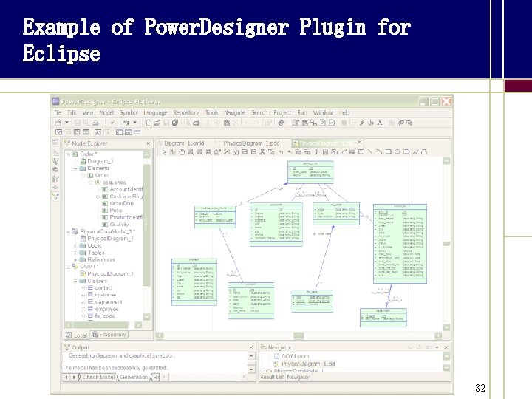Expand the References folder node

(x=75, y=260)
